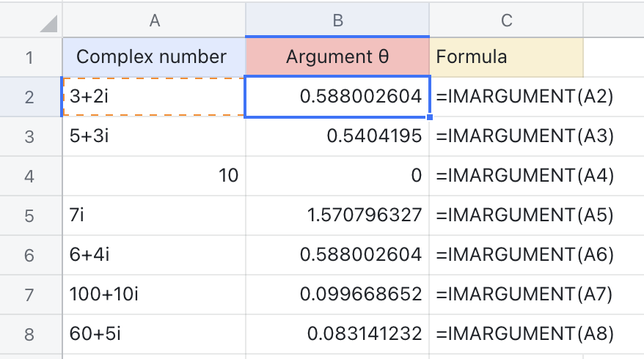Select the cell containing 5+3i
Viewport: 644px width, 359px height.
coord(154,136)
